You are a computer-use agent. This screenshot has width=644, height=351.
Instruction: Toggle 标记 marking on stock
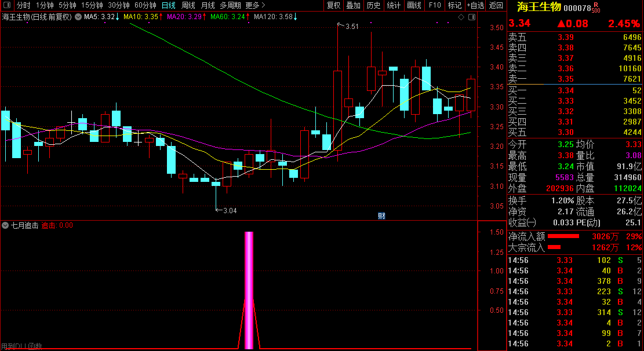click(x=454, y=5)
